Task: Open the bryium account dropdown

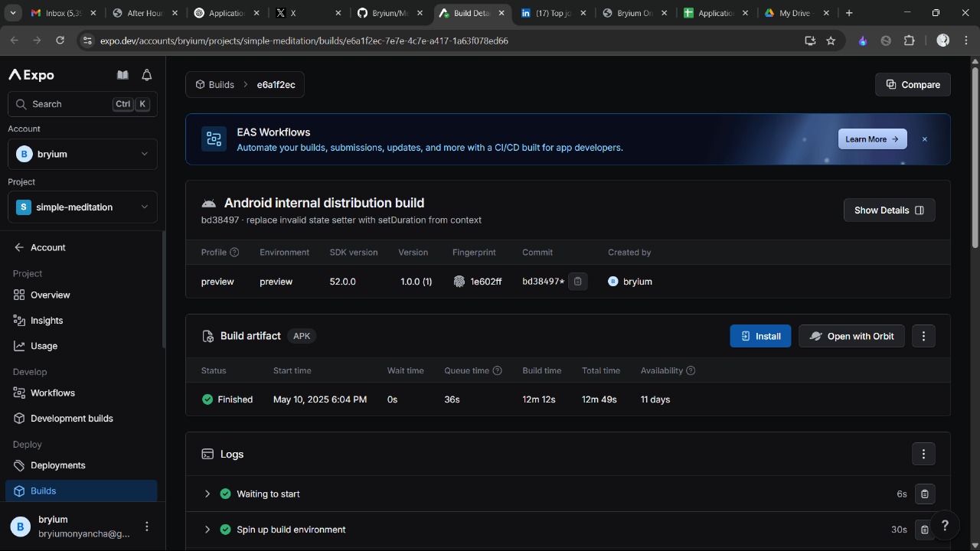Action: pos(83,154)
